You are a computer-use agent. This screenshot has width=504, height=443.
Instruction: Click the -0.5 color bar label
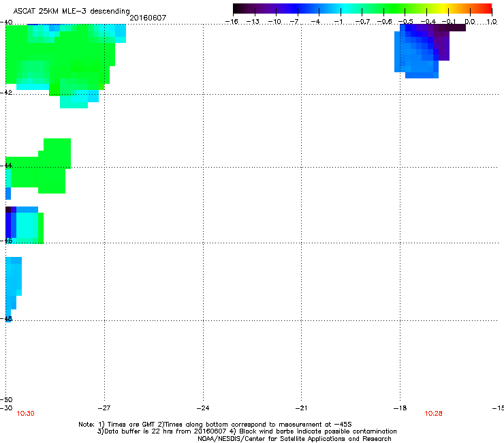pos(405,22)
